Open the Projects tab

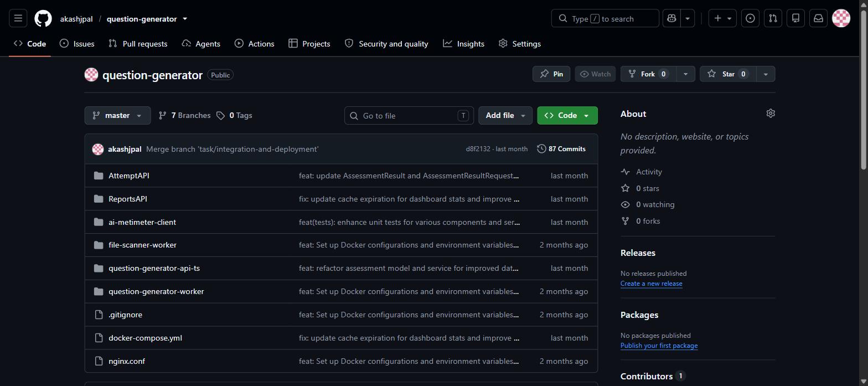click(x=309, y=44)
